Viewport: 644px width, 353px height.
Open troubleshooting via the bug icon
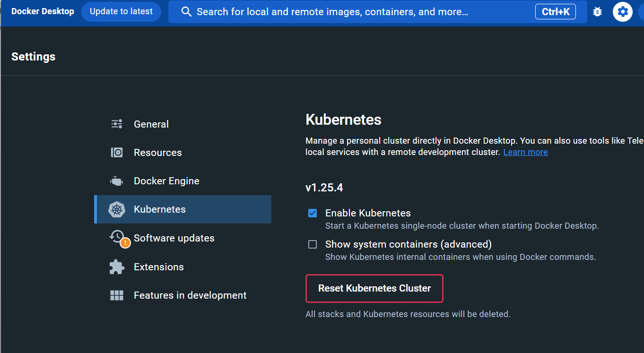point(598,12)
